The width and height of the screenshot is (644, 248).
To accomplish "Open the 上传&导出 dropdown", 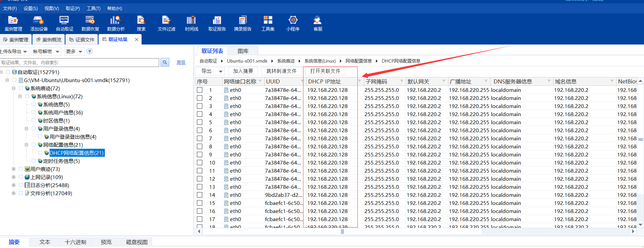I will point(13,51).
